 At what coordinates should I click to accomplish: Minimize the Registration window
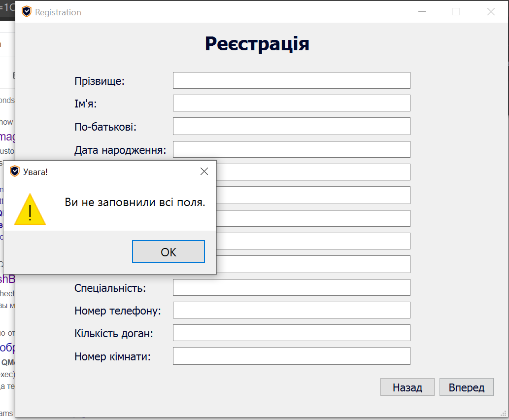click(x=422, y=12)
